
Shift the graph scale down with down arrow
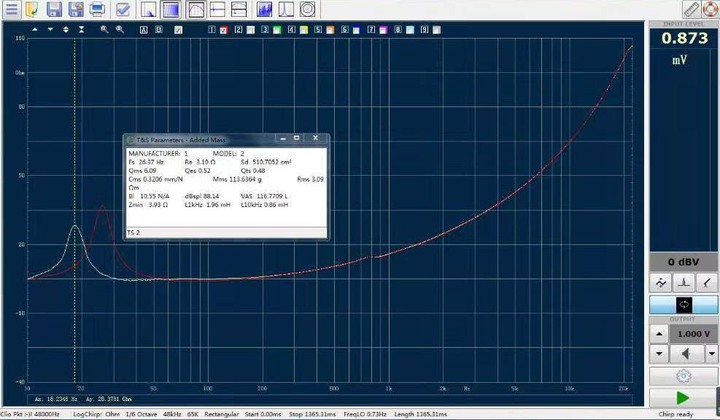click(51, 30)
